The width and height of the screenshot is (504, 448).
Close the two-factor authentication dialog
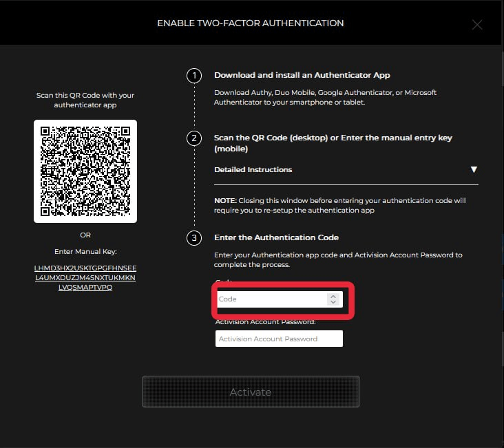pyautogui.click(x=477, y=25)
